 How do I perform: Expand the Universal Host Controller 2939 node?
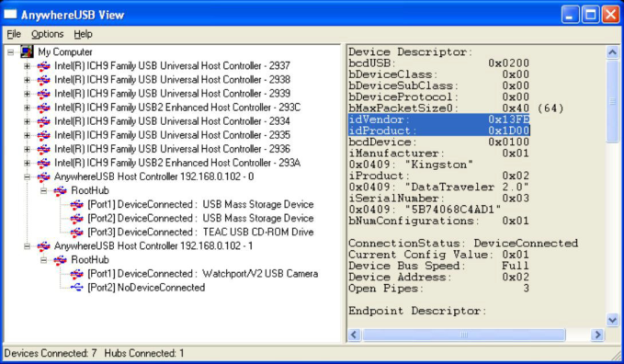(x=27, y=94)
